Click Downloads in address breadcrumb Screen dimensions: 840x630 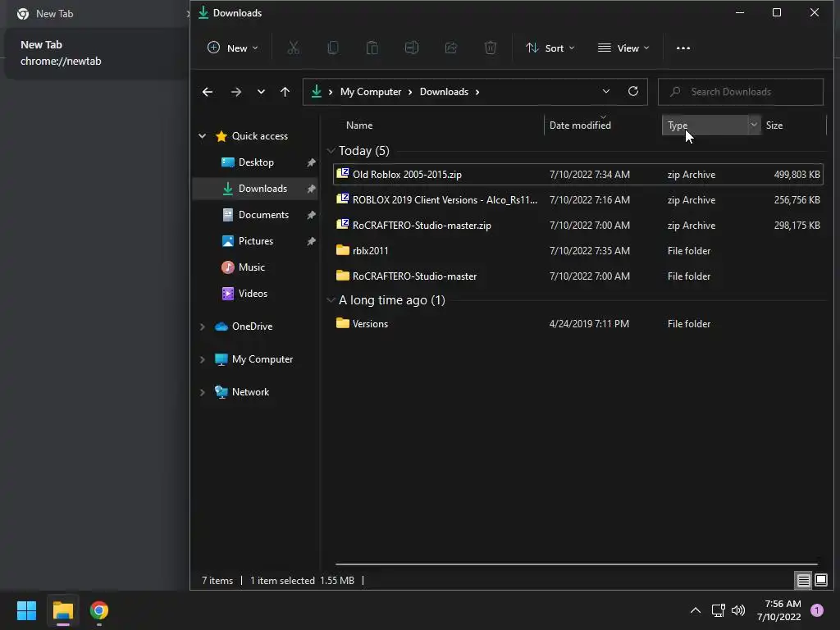pos(444,92)
